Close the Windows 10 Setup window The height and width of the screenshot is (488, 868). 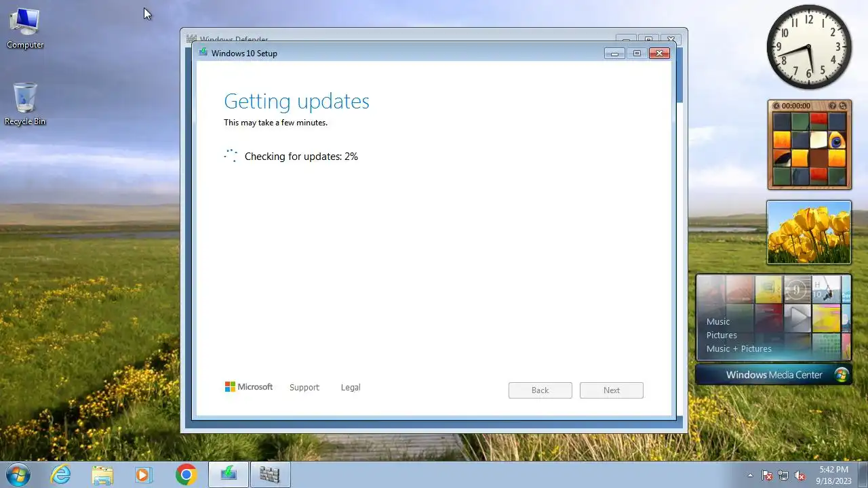pos(659,54)
